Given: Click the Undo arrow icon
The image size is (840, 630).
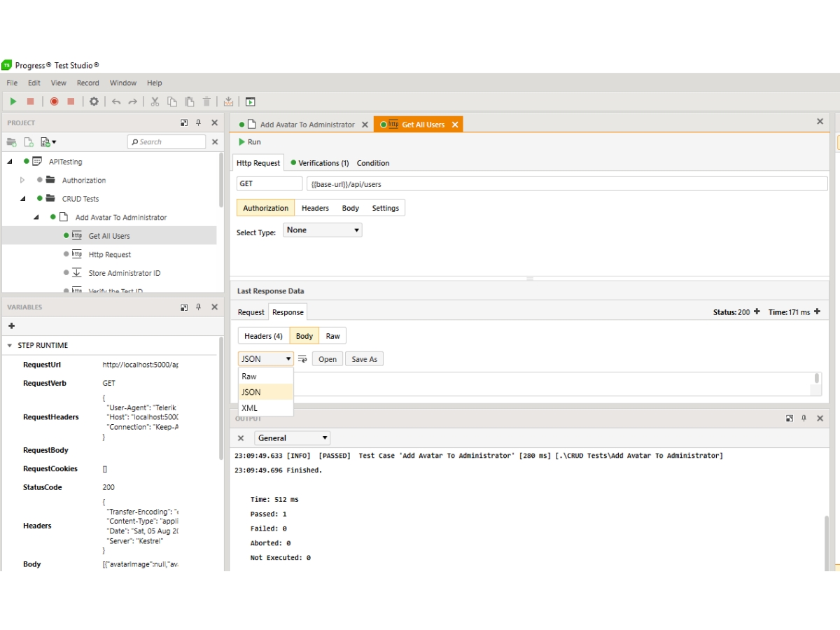Looking at the screenshot, I should tap(116, 101).
